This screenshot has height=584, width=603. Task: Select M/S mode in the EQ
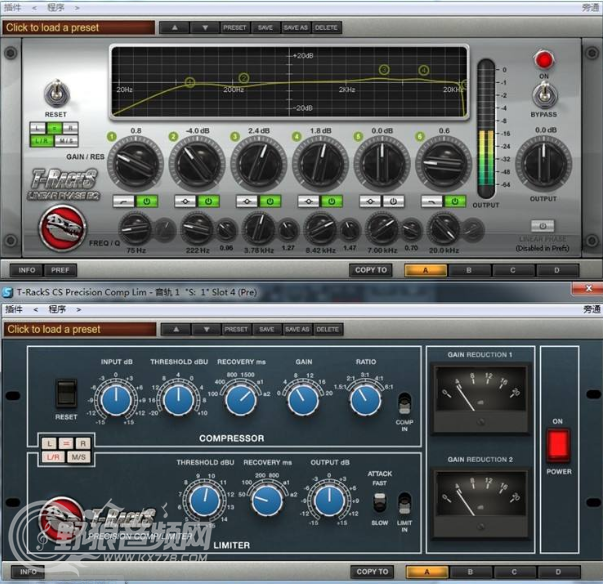[66, 141]
